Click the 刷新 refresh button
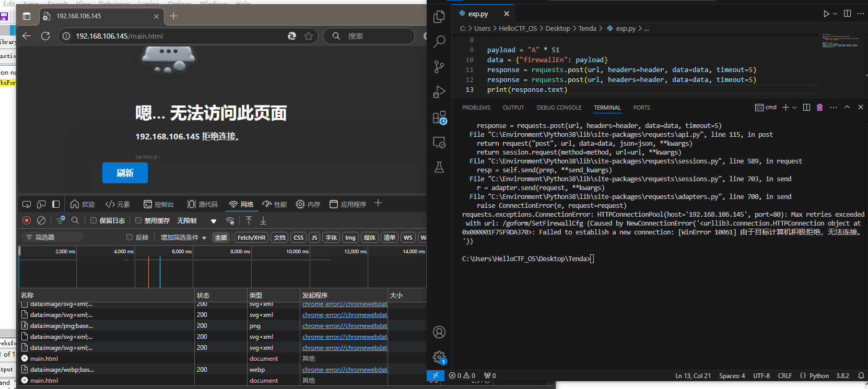 pyautogui.click(x=125, y=173)
